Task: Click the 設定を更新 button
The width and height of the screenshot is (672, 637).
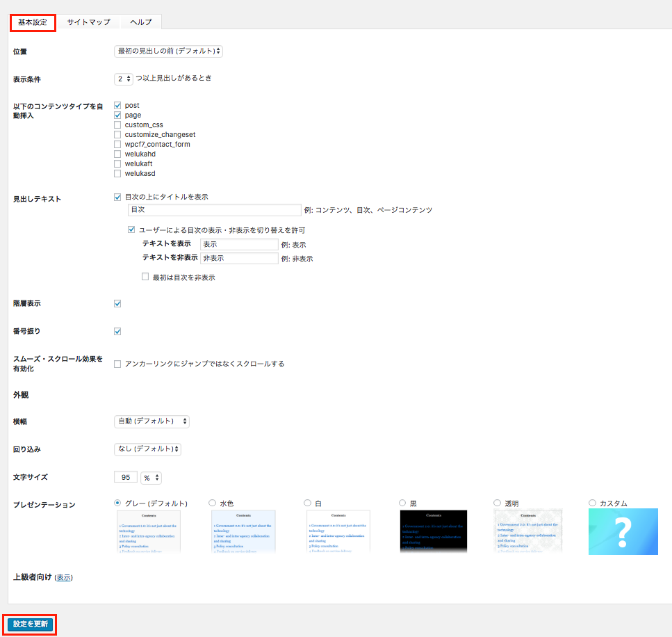Action: click(30, 624)
